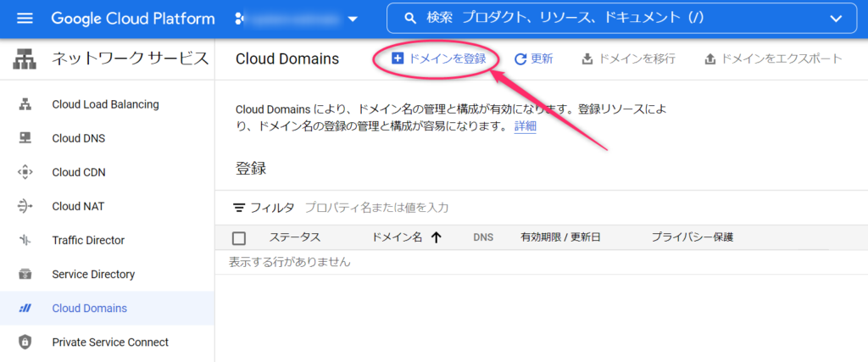The width and height of the screenshot is (868, 362).
Task: Click the Private Service Connect shield icon
Action: pos(25,342)
